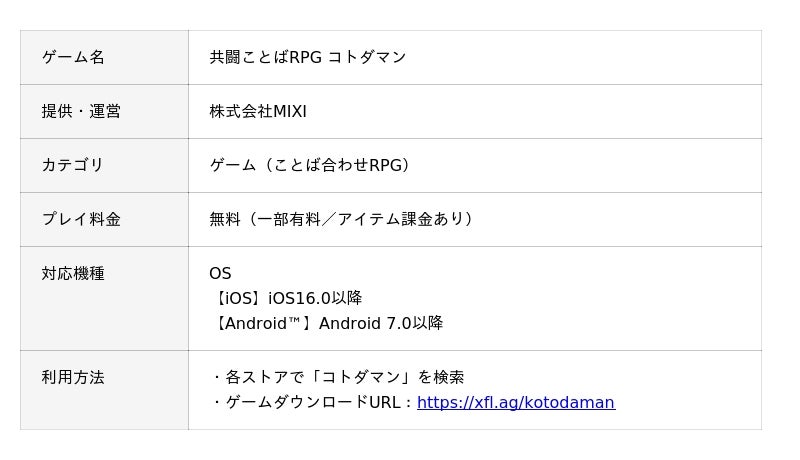Click the 無料（一部有料／アイテム課金あり） pricing text
This screenshot has height=460, width=800.
click(x=342, y=219)
